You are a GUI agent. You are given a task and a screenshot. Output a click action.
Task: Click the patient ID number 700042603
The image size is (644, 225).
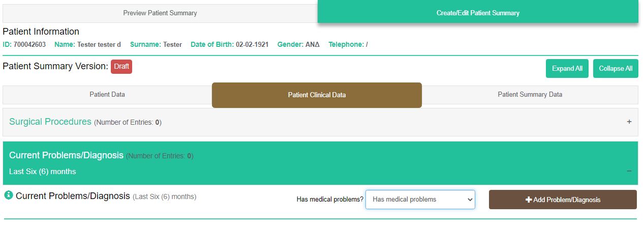pos(29,44)
